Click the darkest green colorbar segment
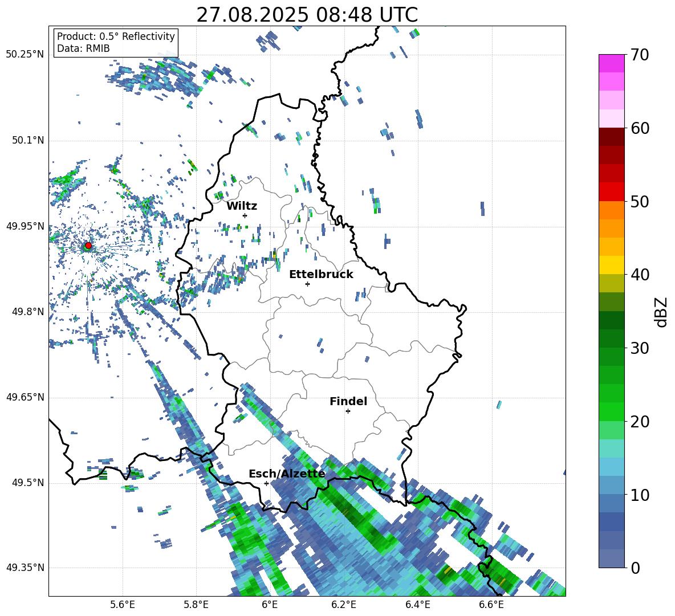The height and width of the screenshot is (616, 675). [x=611, y=320]
